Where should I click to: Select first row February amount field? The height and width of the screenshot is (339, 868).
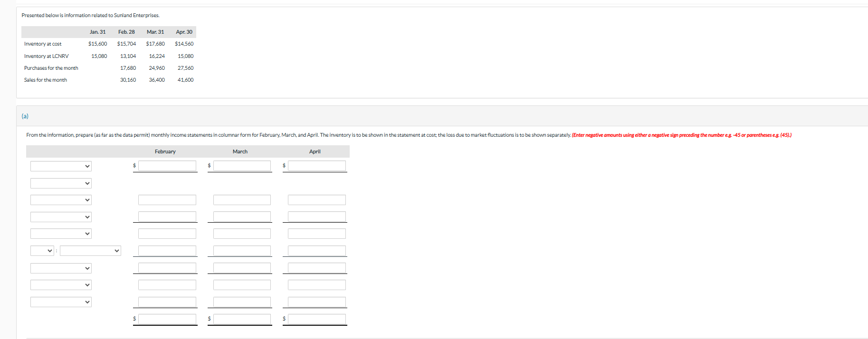click(x=167, y=166)
